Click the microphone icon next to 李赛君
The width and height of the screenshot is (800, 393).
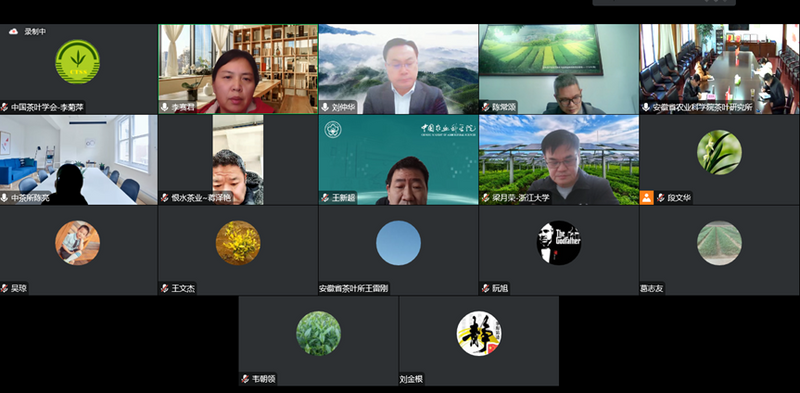(x=164, y=108)
